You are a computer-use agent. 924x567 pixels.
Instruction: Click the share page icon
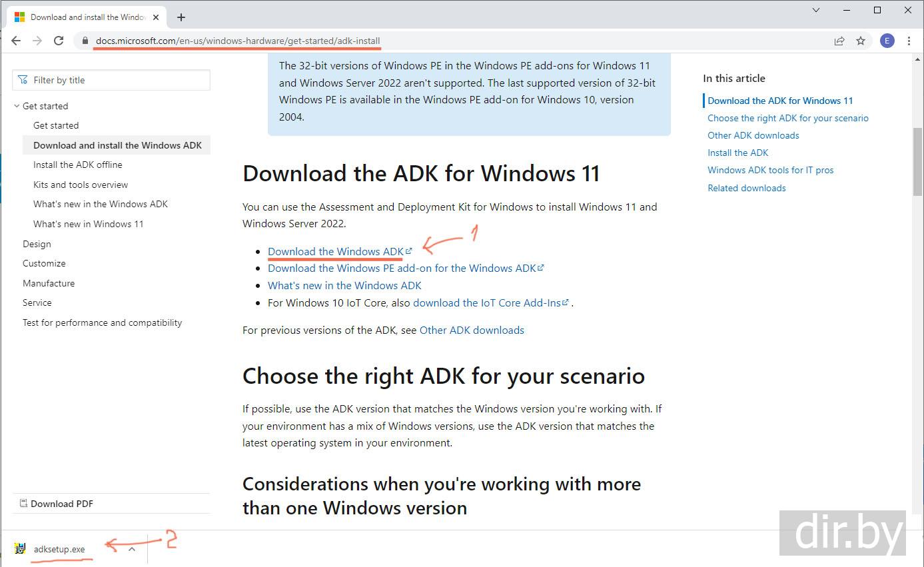coord(839,41)
